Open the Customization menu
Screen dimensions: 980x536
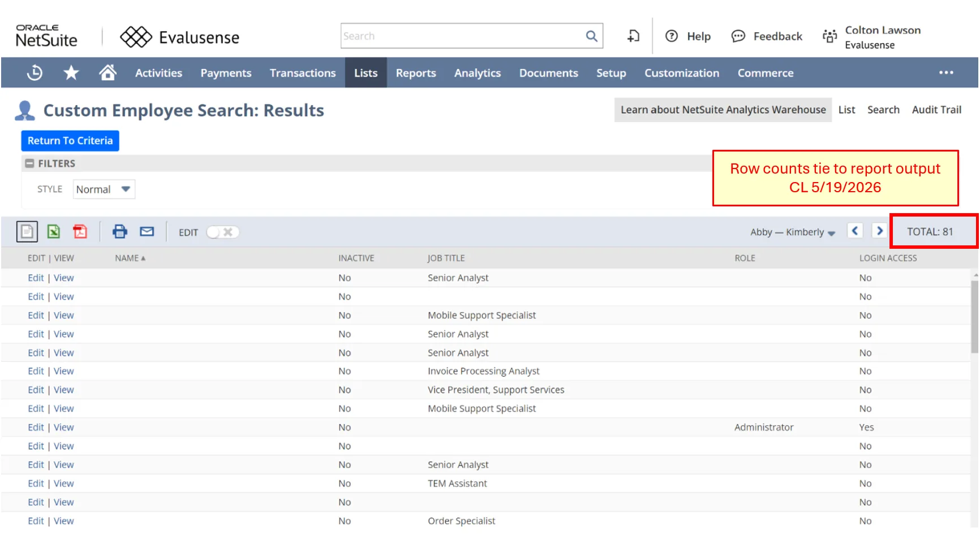[682, 73]
